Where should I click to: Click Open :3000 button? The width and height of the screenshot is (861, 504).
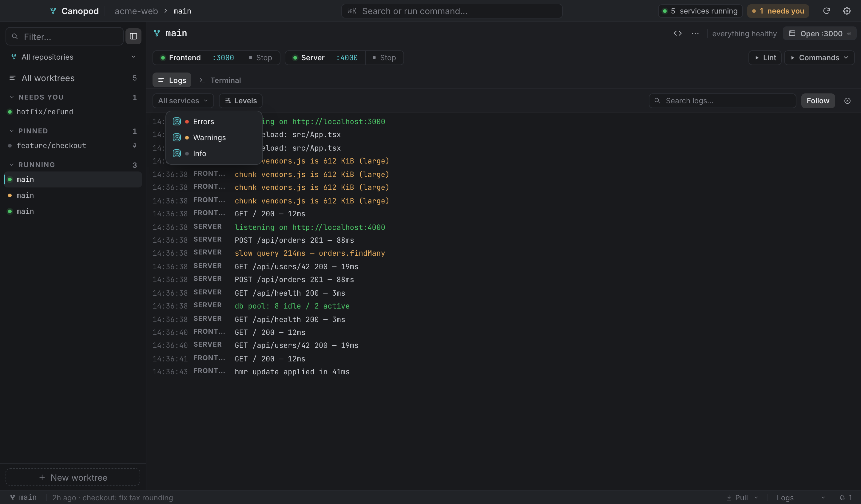tap(820, 33)
